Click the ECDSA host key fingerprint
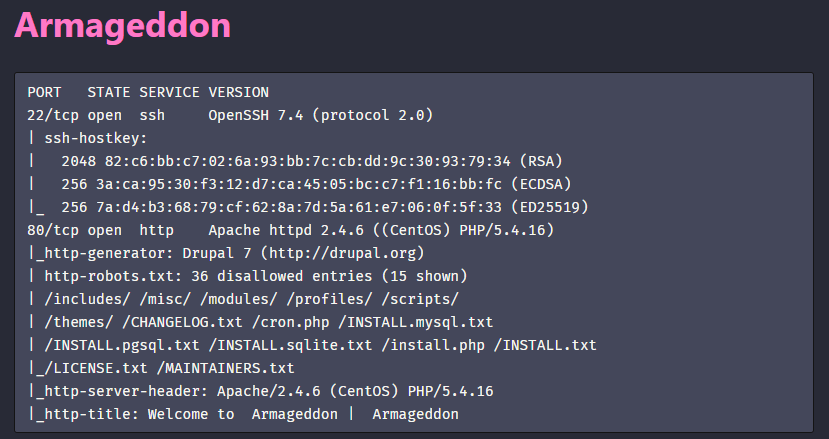The width and height of the screenshot is (829, 439). 299,185
